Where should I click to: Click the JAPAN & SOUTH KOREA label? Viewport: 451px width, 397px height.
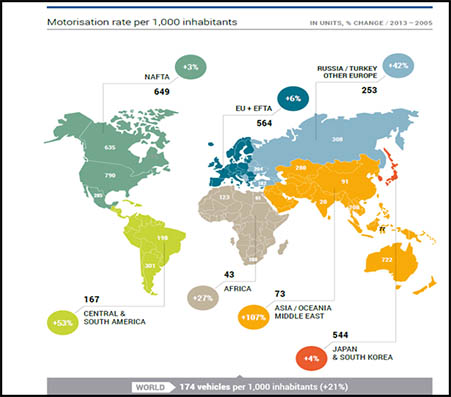click(362, 353)
